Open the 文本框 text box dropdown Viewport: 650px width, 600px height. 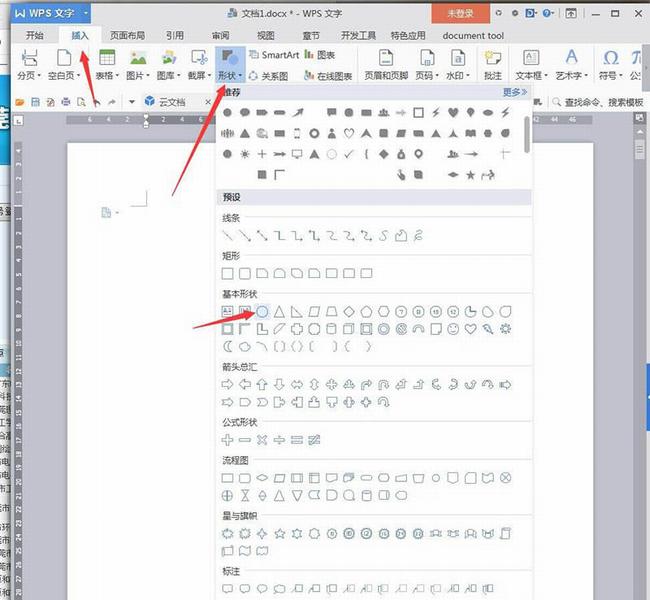[531, 65]
